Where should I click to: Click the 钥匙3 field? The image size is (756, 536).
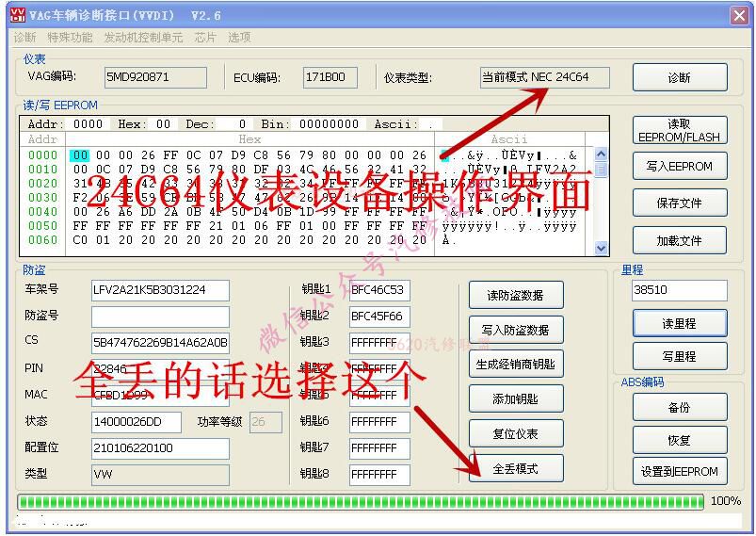pyautogui.click(x=380, y=343)
